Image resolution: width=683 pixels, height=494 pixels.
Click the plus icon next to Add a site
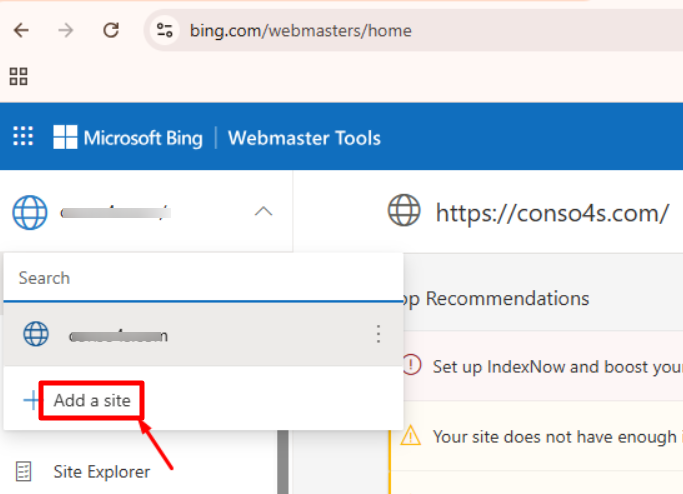[x=32, y=401]
